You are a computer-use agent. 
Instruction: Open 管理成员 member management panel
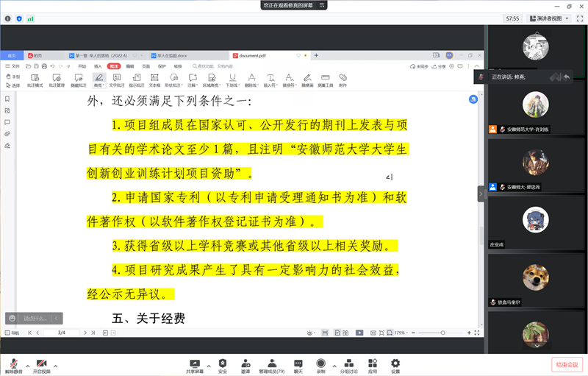coord(271,363)
